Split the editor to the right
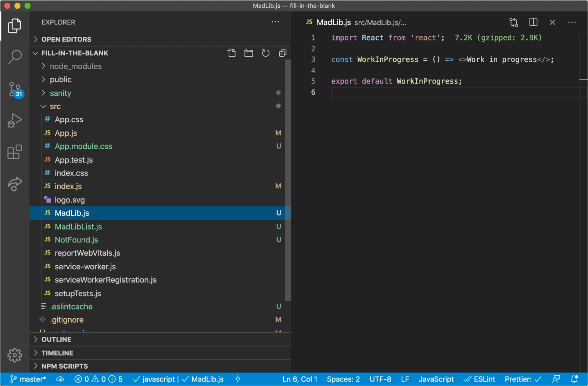This screenshot has width=588, height=386. (533, 22)
